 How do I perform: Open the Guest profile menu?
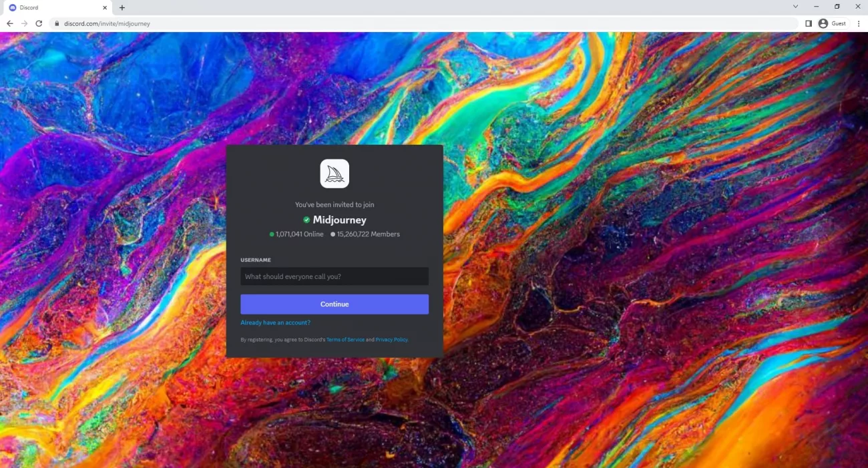[x=832, y=23]
